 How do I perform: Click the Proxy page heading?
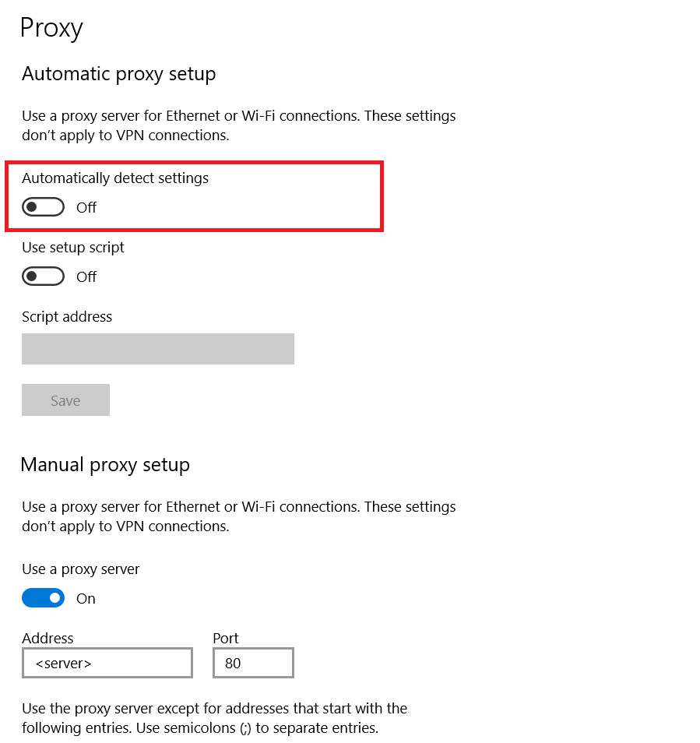click(51, 27)
